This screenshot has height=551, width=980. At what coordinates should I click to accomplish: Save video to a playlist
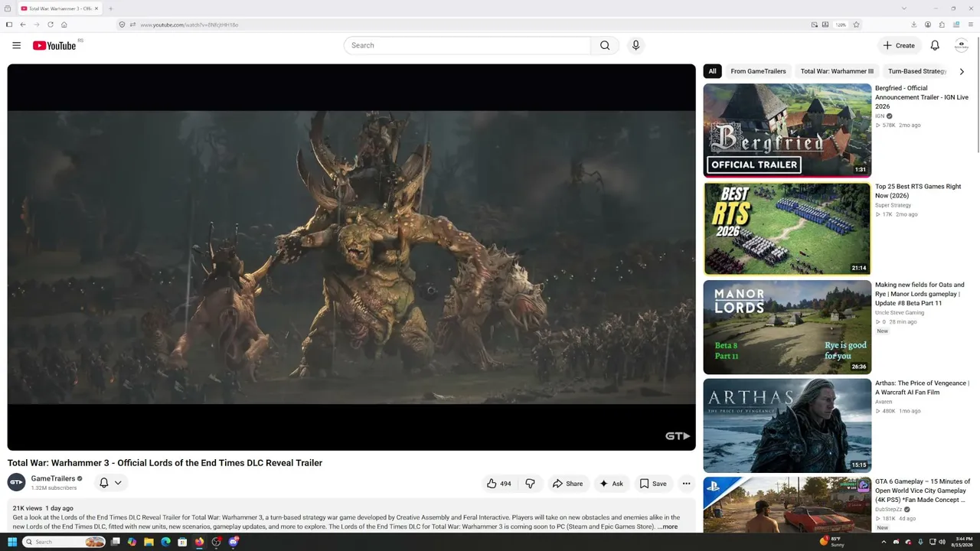click(x=653, y=484)
